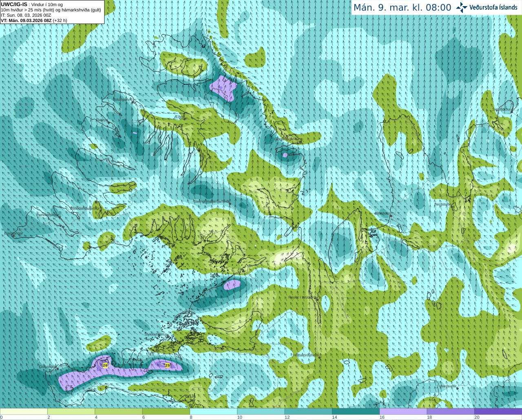Viewport: 522px width, 420px height.
Task: Click the yellow gust marker labeled 26
Action: (x=105, y=365)
